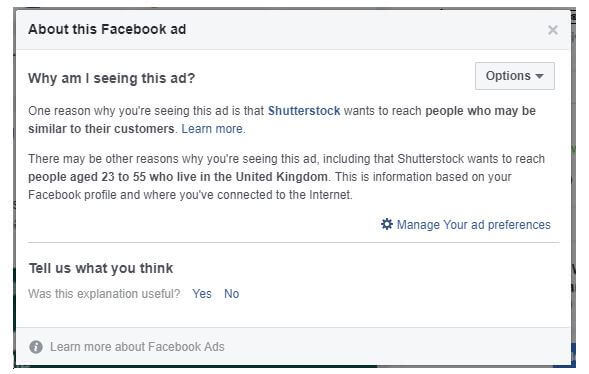This screenshot has height=374, width=589.
Task: Click the Why am I seeing this ad heading
Action: coord(112,78)
